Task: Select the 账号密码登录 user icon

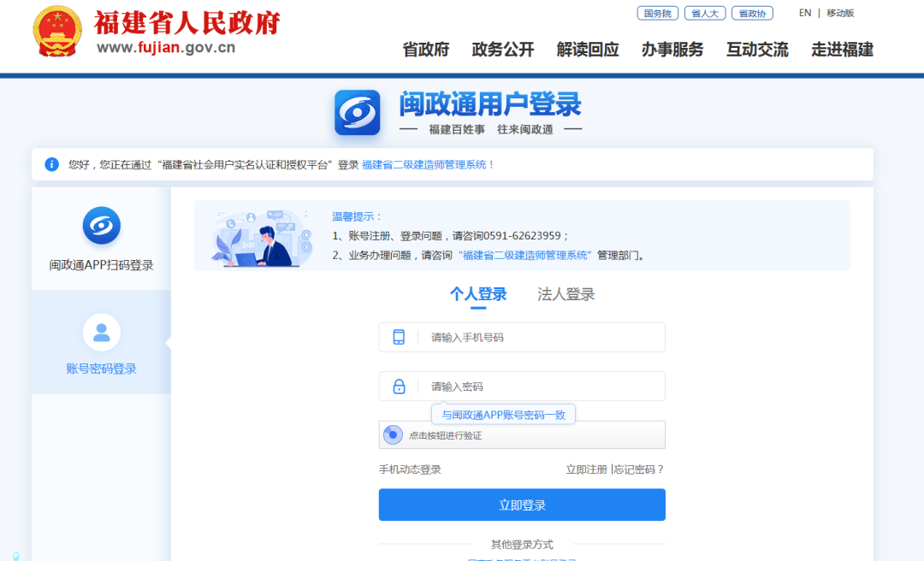Action: pos(101,333)
